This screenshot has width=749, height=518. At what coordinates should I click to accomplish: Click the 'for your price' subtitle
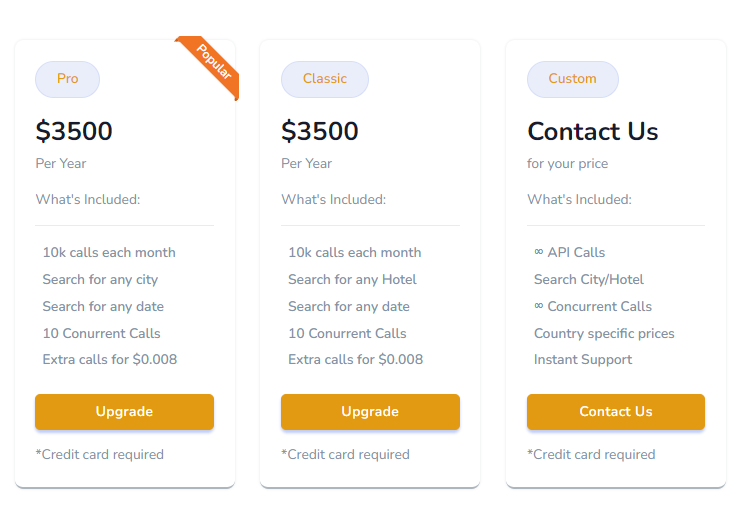[567, 163]
